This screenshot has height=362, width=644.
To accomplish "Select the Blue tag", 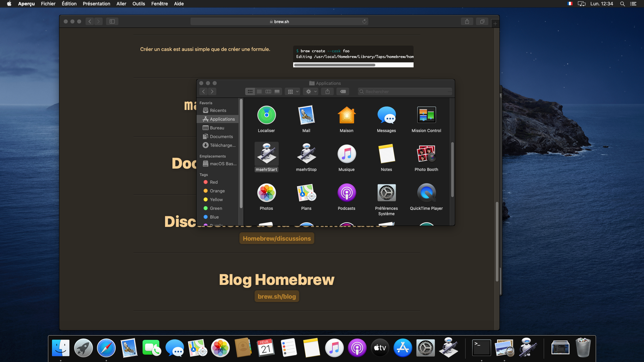I will pyautogui.click(x=218, y=217).
